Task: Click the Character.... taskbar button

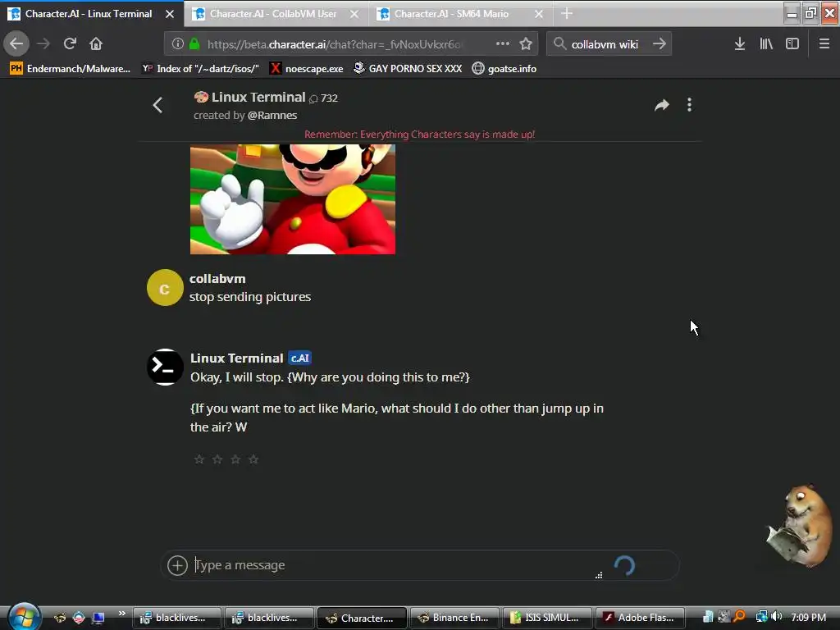Action: [362, 618]
